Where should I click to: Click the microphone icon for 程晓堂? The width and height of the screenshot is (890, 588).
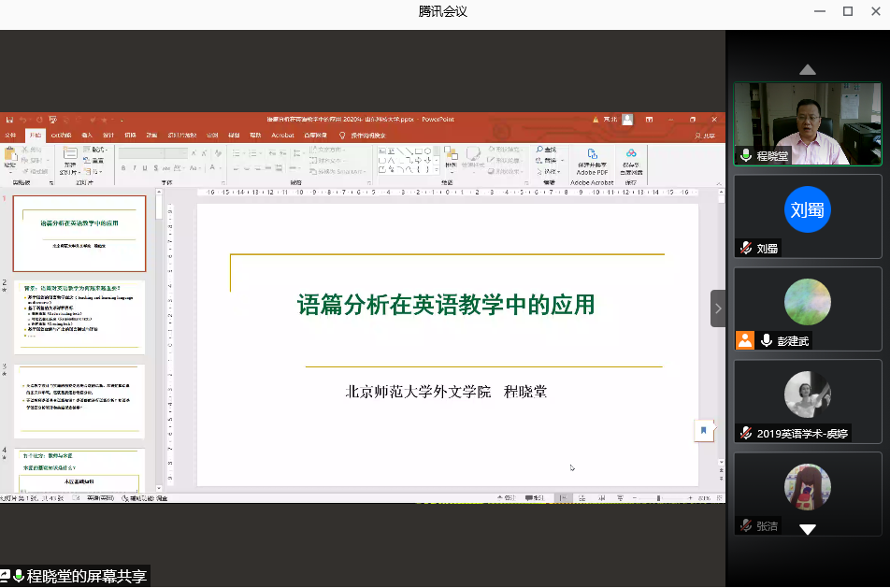[x=746, y=155]
